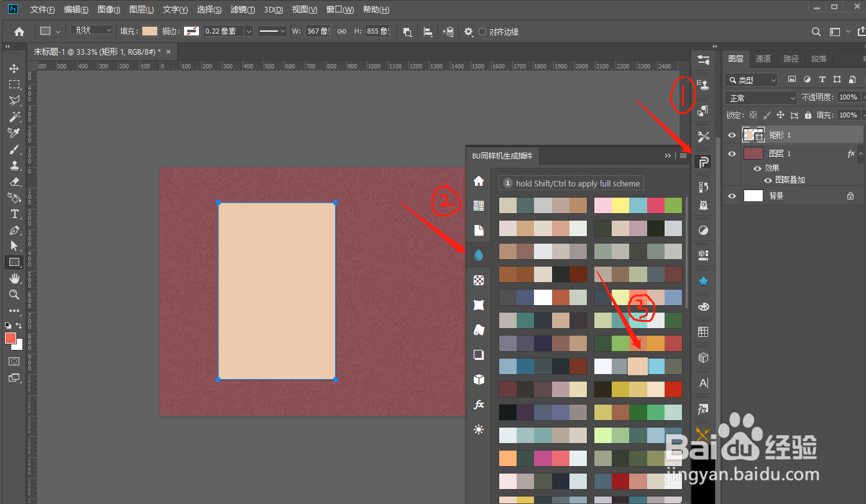Collapse the plugin panel with double arrows

click(668, 156)
